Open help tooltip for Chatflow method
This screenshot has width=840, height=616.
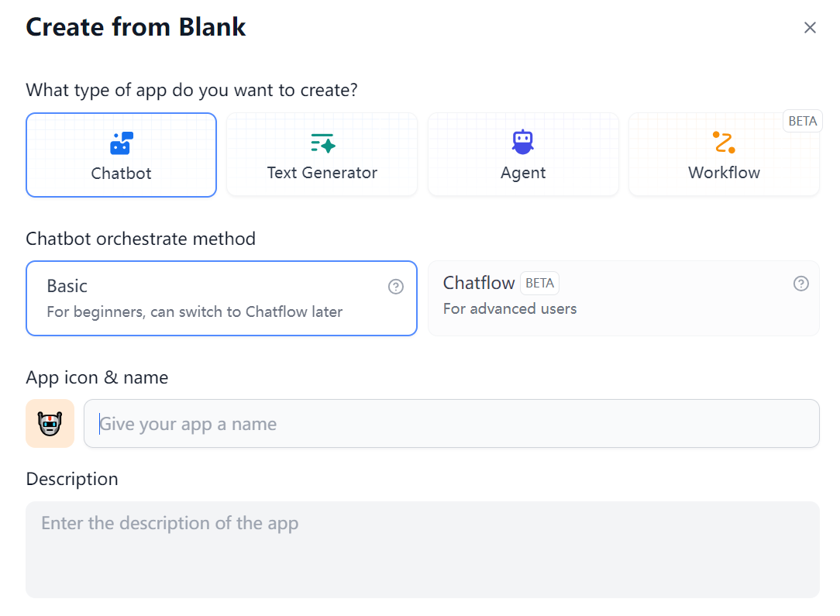point(801,284)
